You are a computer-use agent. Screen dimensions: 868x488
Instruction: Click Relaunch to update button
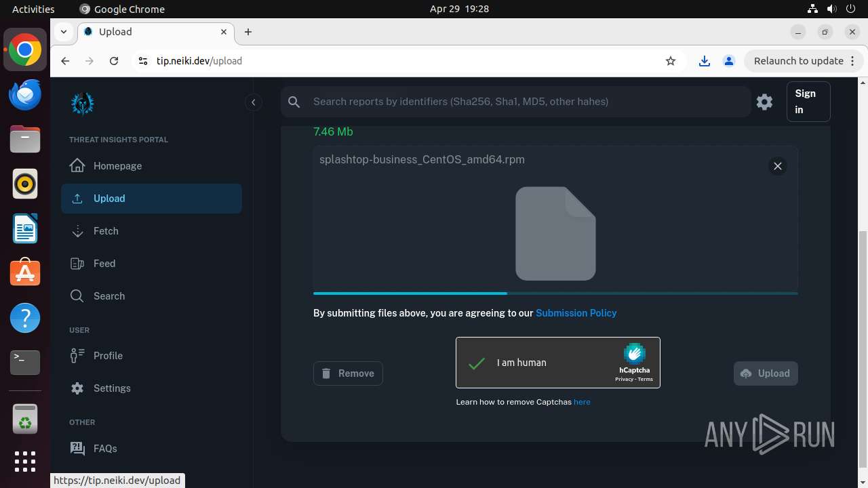pyautogui.click(x=799, y=61)
